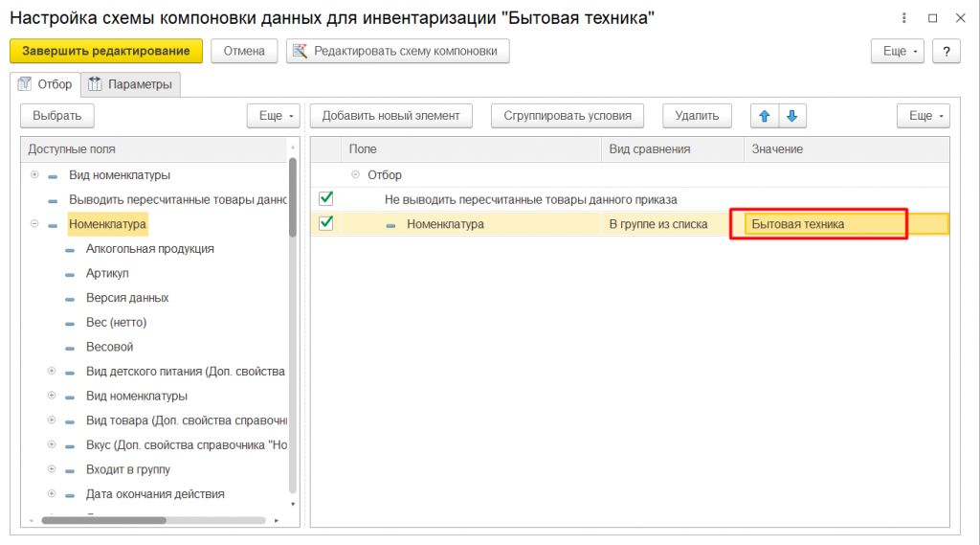Click the Поле column header
980x545 pixels.
point(471,149)
